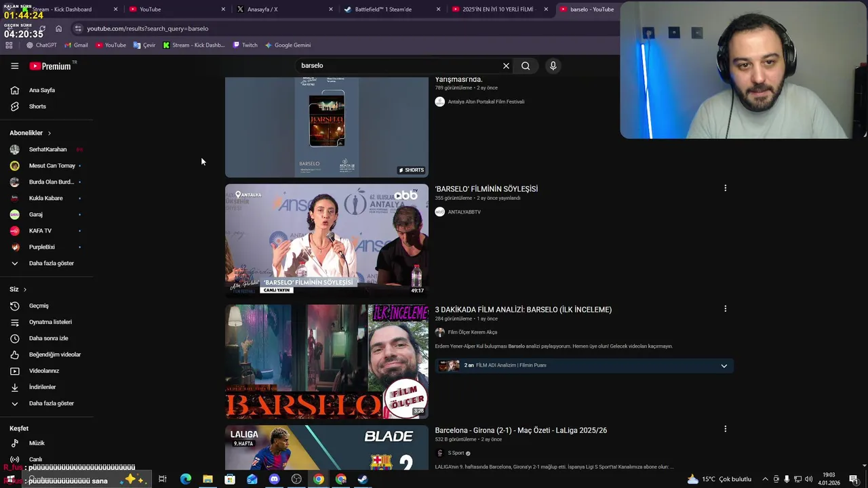Open more options for 3 DAKİKADA FİLM ANALİZİ video

coord(725,309)
